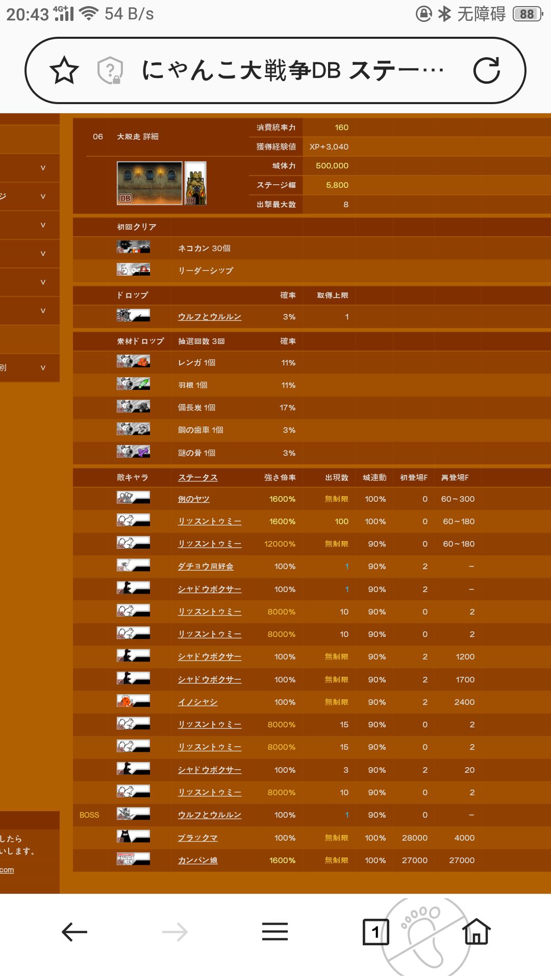The height and width of the screenshot is (980, 551).
Task: Open the ダチョウ同好会 enemy link
Action: 206,567
